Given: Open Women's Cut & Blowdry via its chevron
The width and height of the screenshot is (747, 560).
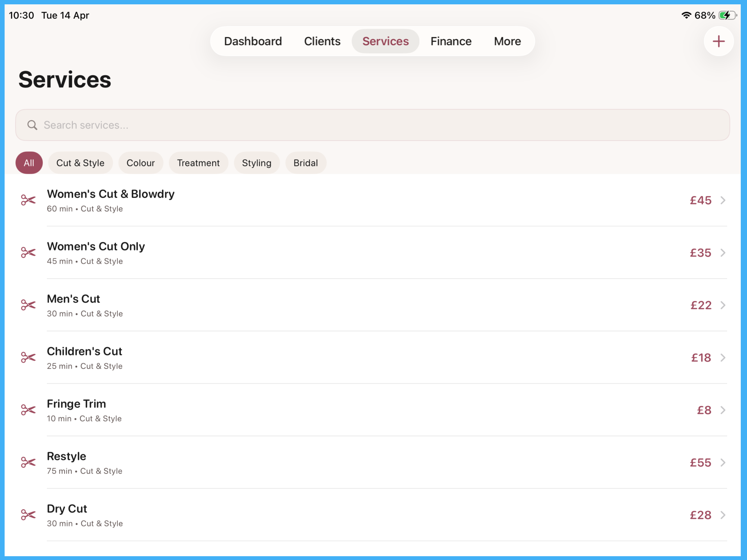Looking at the screenshot, I should (723, 200).
